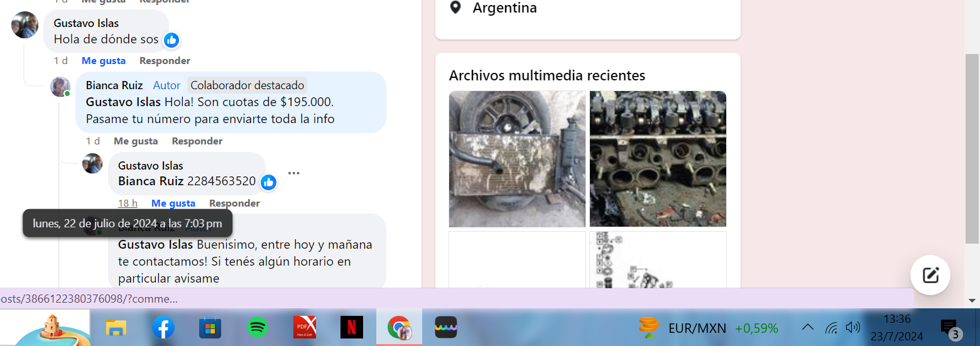Open Bianca Ruiz's name on the cuotas reply
980x346 pixels.
coord(114,85)
